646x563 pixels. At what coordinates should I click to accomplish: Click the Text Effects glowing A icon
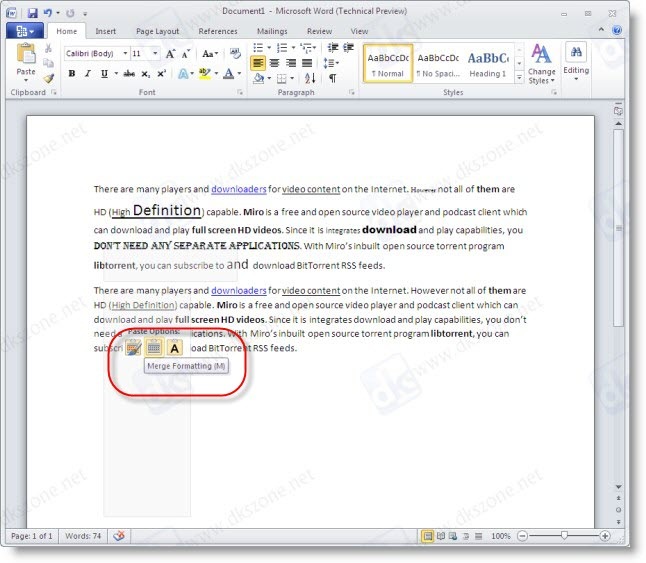pyautogui.click(x=183, y=74)
